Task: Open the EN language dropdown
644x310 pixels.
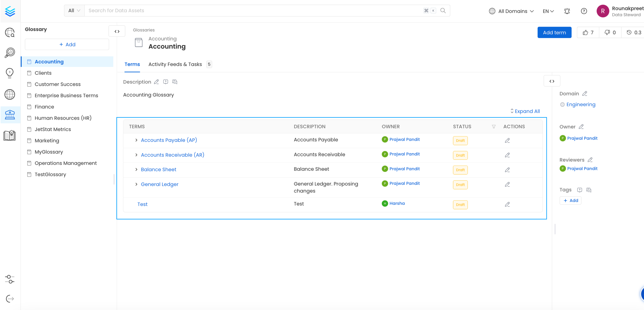Action: pos(548,11)
